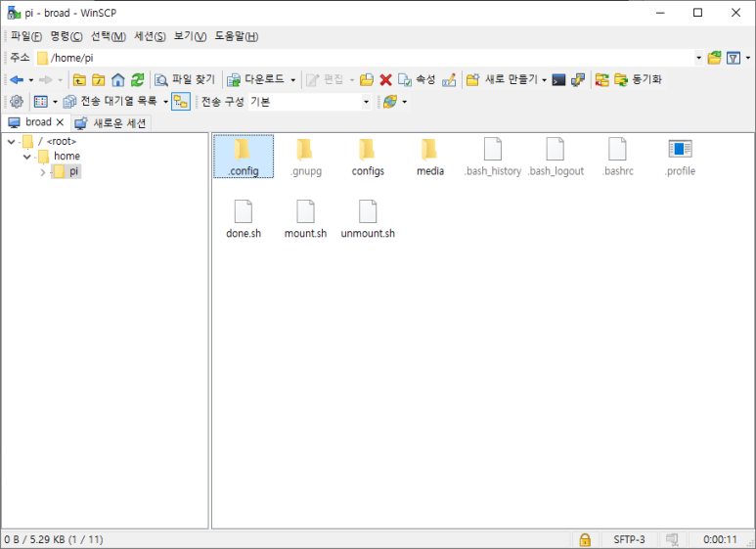Screen dimensions: 756x549
Task: Click the red delete X icon
Action: 385,79
